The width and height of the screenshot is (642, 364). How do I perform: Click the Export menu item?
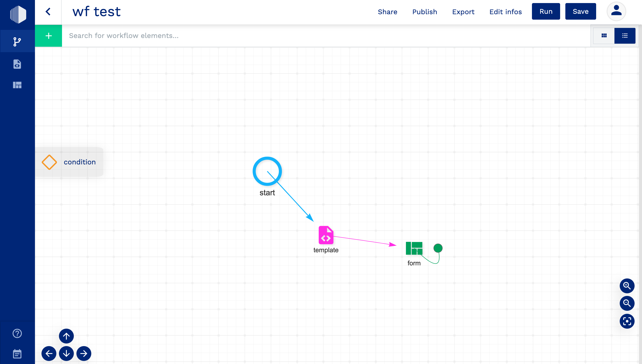coord(463,12)
